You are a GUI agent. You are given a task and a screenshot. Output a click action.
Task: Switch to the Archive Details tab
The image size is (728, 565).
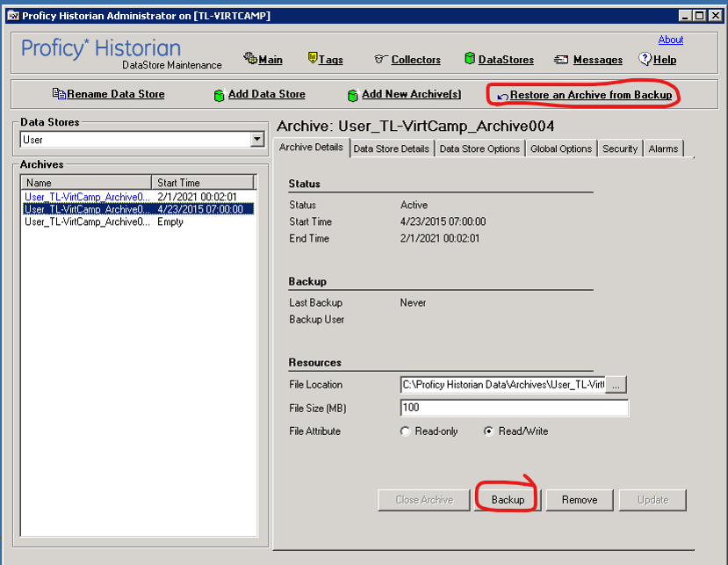311,148
